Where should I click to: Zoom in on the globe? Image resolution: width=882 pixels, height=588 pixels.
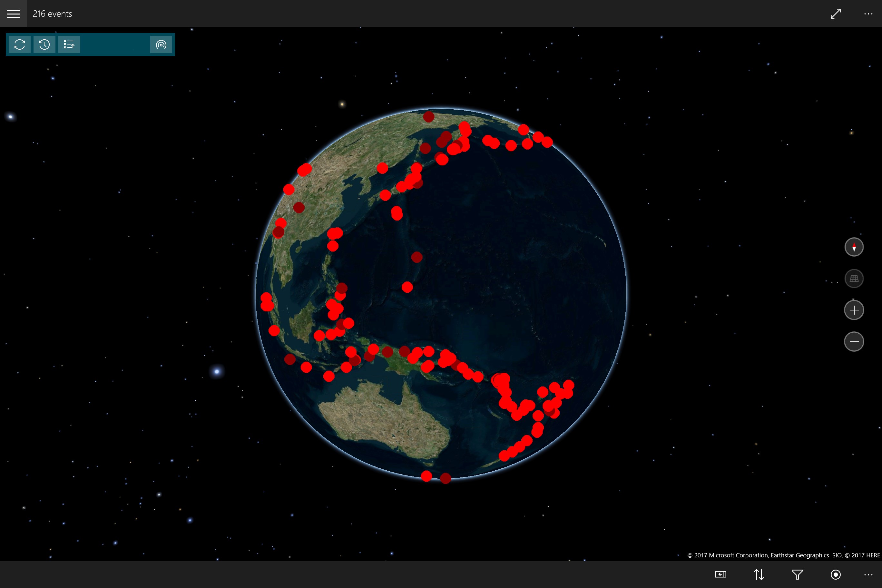click(x=854, y=310)
